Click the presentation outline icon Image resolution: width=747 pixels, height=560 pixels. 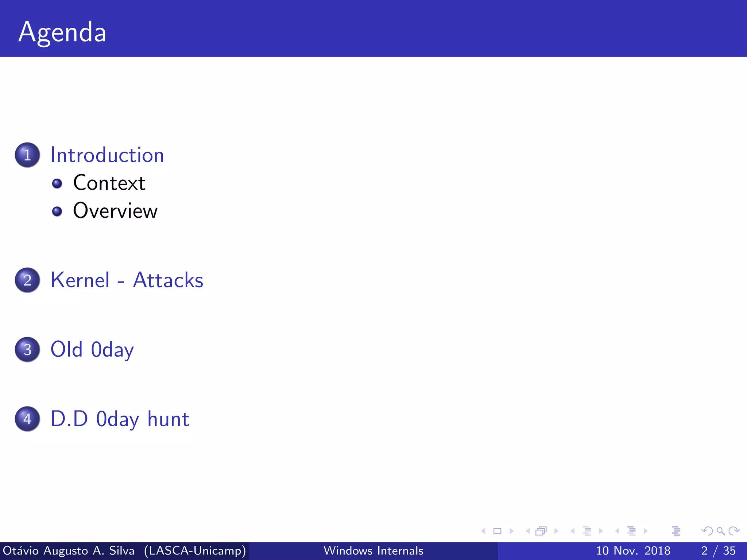tap(676, 531)
